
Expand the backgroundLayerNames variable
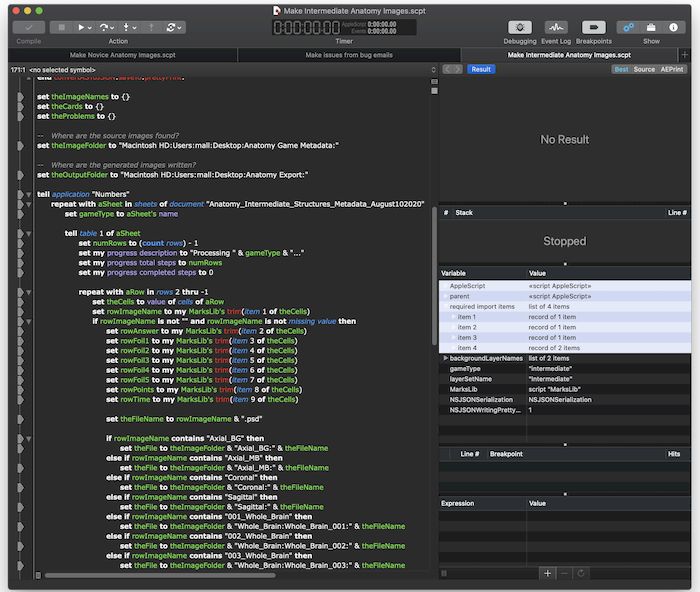pos(445,357)
